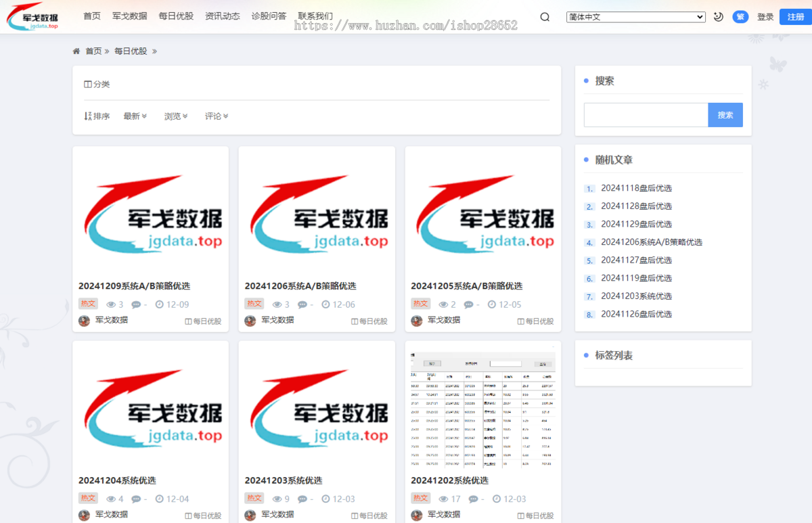The width and height of the screenshot is (812, 523).
Task: Click clock icon on 20241203系统优选 card
Action: pyautogui.click(x=325, y=499)
